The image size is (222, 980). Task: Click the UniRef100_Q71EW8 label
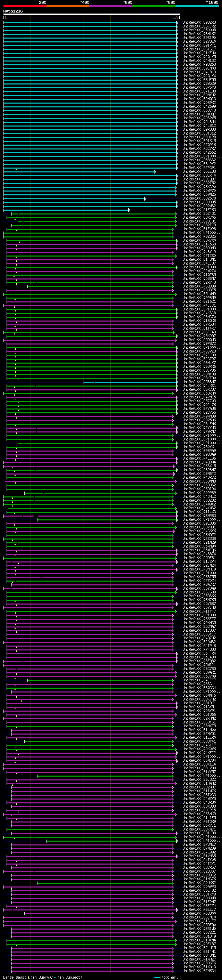[199, 91]
